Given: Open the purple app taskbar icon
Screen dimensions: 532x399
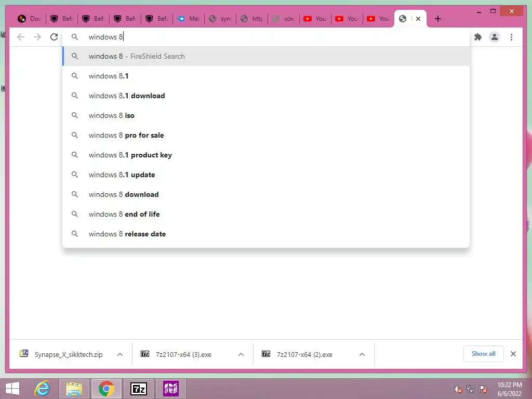Looking at the screenshot, I should coord(170,389).
